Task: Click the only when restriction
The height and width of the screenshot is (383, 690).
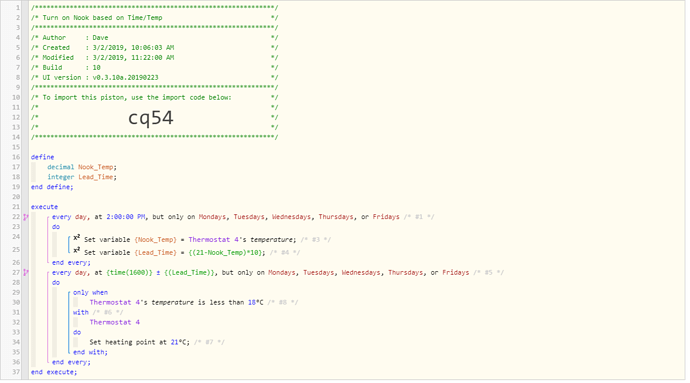Action: coord(90,292)
